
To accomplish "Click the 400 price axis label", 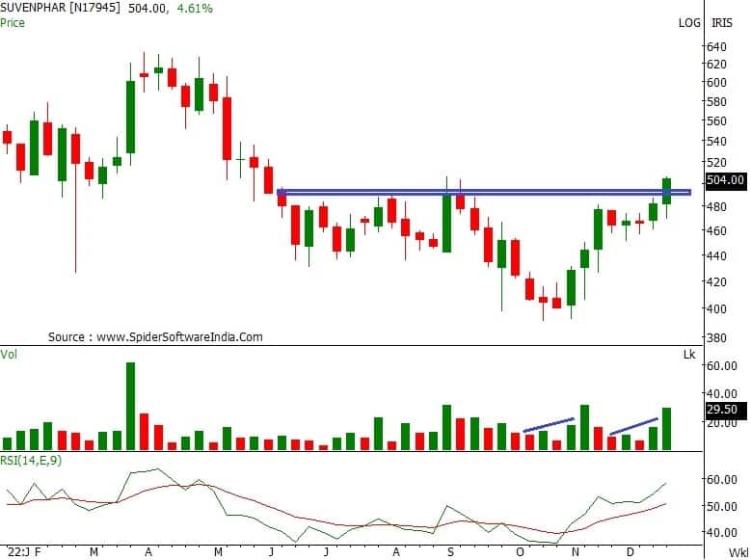I will [716, 309].
